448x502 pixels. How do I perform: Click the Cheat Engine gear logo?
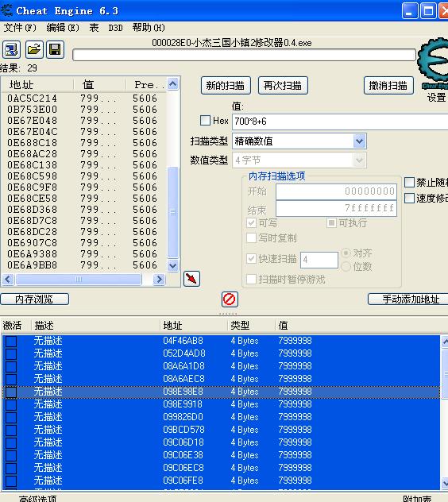(x=433, y=62)
